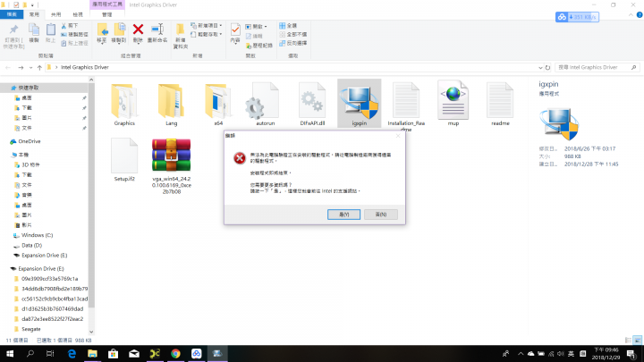Image resolution: width=644 pixels, height=362 pixels.
Task: Click the Copy (複製) ribbon icon
Action: (x=34, y=30)
